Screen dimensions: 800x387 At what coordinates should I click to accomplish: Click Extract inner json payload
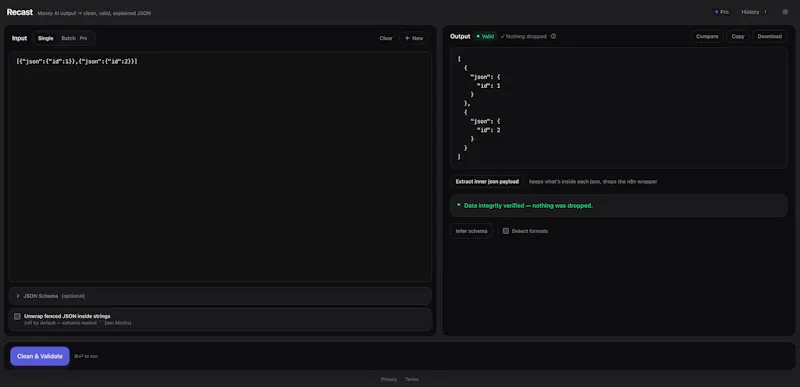(x=487, y=182)
